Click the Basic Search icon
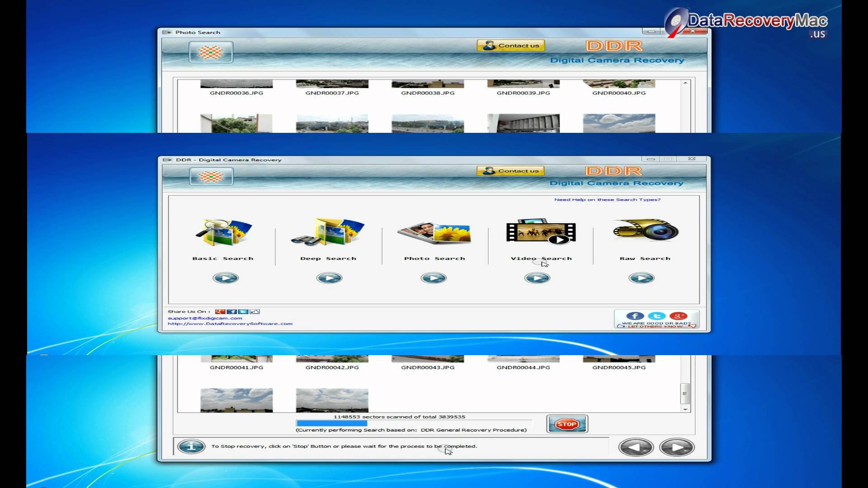This screenshot has width=868, height=488. pyautogui.click(x=222, y=231)
